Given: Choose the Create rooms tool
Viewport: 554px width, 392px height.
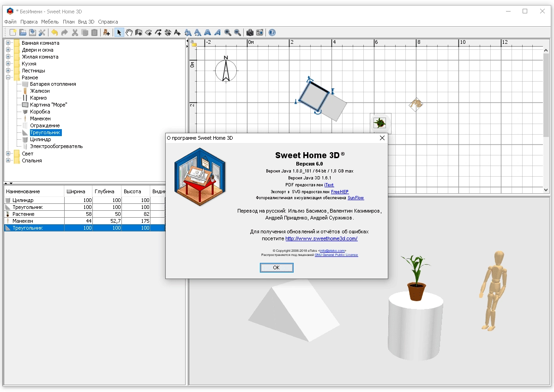Looking at the screenshot, I should (149, 32).
